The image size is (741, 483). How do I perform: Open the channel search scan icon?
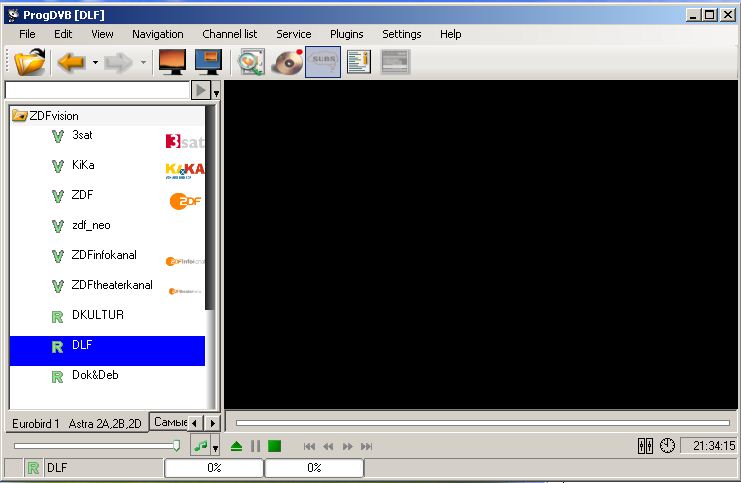250,62
